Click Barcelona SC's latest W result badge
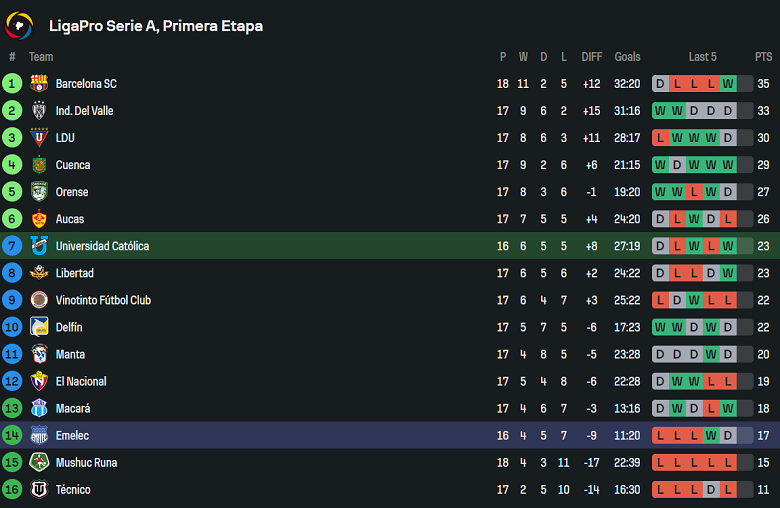The image size is (780, 508). [x=728, y=84]
